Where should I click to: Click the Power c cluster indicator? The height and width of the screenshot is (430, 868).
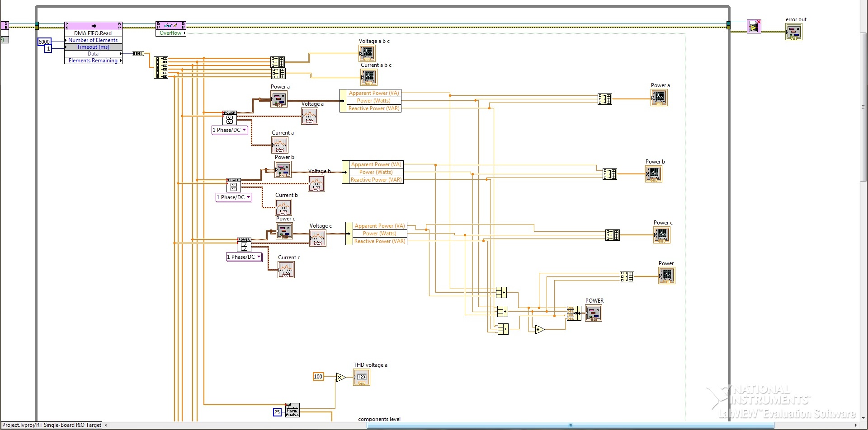tap(284, 231)
